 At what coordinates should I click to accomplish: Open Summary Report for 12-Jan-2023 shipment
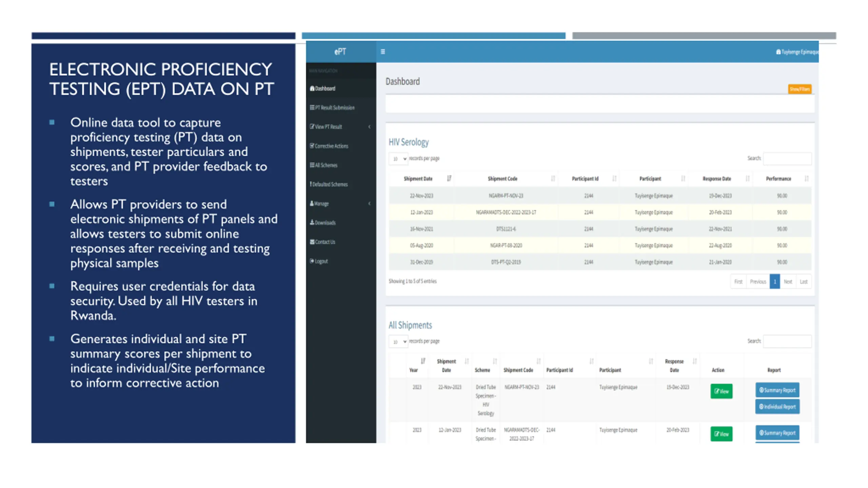pyautogui.click(x=777, y=433)
